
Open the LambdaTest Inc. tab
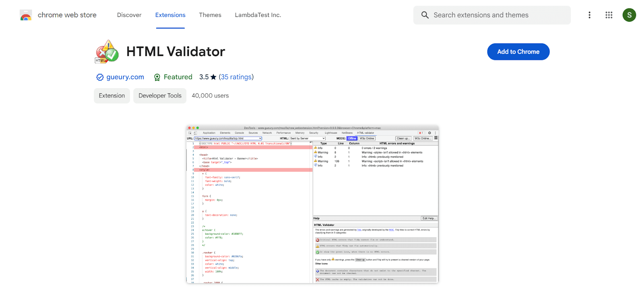pos(258,15)
